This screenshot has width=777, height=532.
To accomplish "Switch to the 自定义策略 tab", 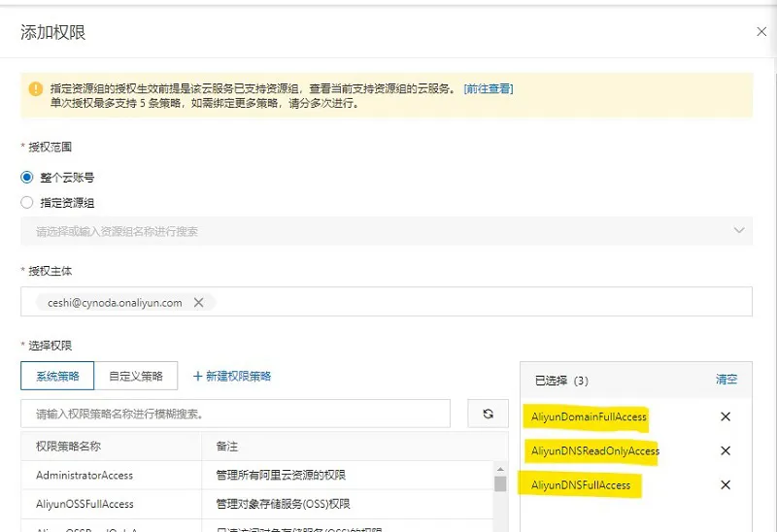I will (136, 376).
